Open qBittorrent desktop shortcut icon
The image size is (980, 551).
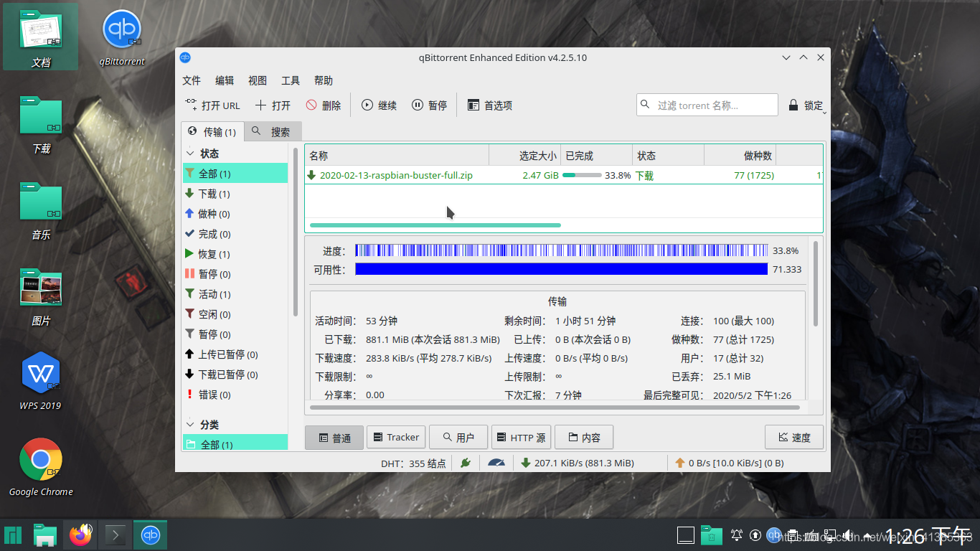click(x=122, y=29)
